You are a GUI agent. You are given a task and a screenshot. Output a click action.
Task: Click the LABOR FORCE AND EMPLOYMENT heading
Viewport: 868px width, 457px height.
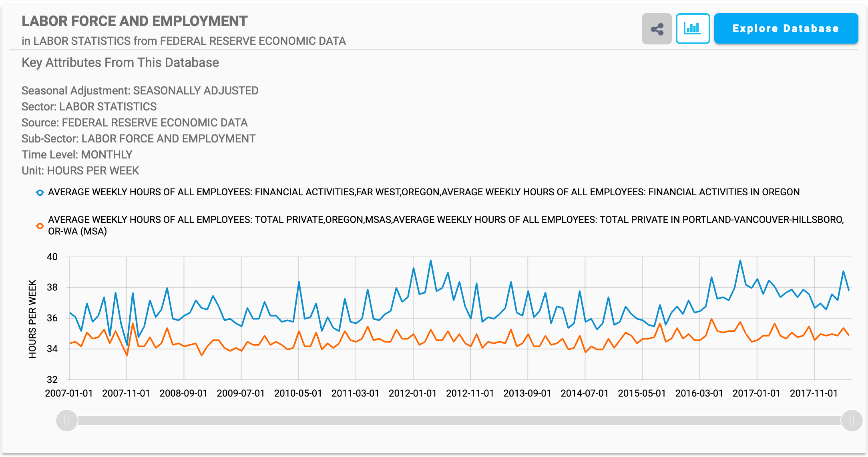click(135, 21)
